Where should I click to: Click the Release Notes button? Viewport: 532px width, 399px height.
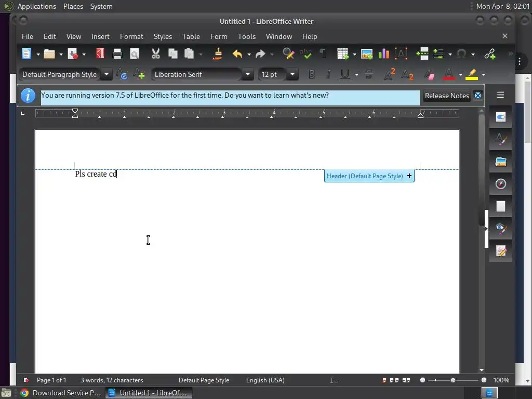tap(447, 96)
